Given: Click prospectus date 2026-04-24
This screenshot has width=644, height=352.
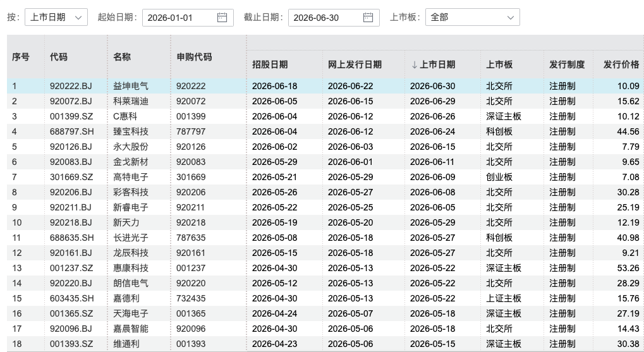Looking at the screenshot, I should [275, 314].
